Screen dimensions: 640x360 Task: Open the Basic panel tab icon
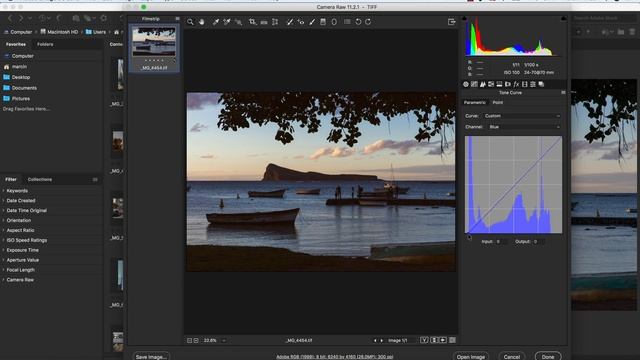[466, 84]
